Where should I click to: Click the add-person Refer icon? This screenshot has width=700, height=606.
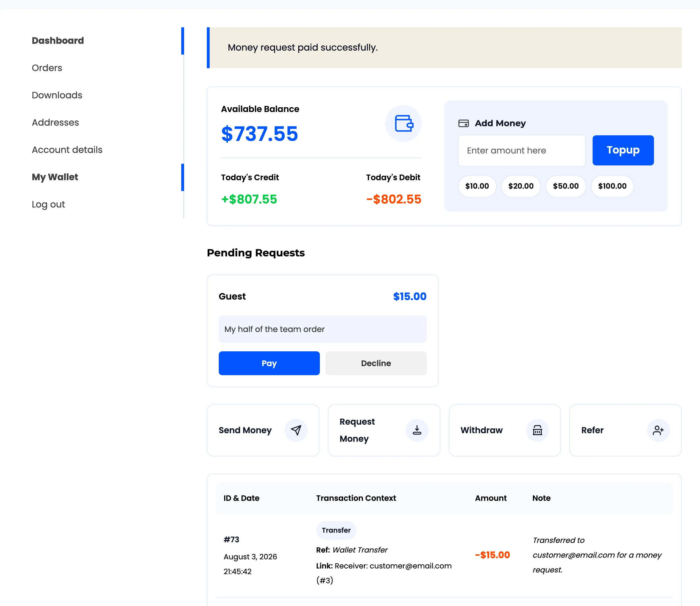pos(658,430)
